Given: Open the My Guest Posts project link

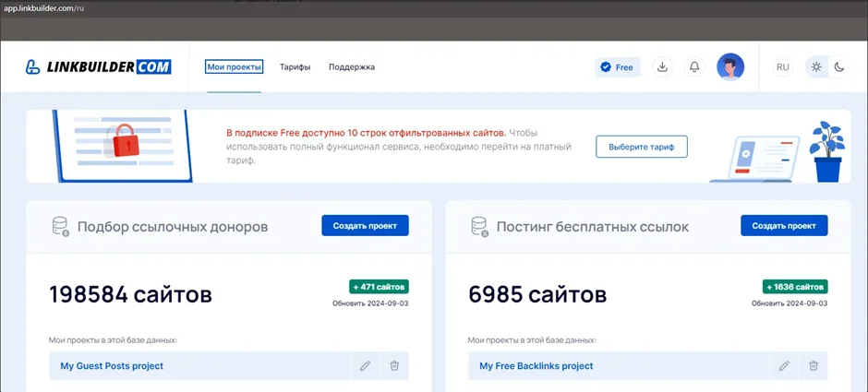Looking at the screenshot, I should 112,366.
